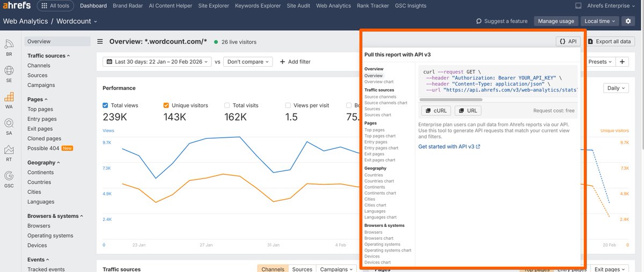The width and height of the screenshot is (644, 272).
Task: Select Overview in left sidebar
Action: 57,41
